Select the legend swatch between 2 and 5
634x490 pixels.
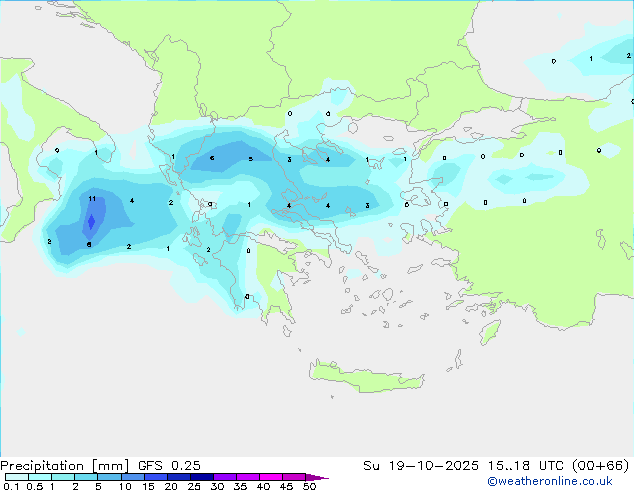(x=86, y=477)
